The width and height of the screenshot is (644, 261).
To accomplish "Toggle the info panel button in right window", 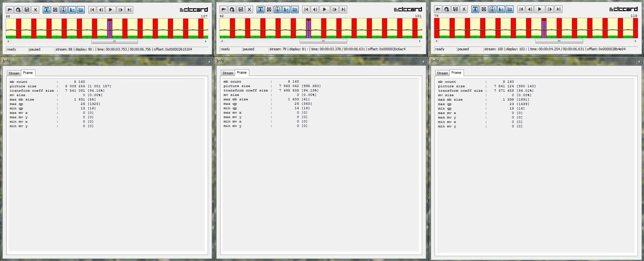I will pyautogui.click(x=492, y=9).
